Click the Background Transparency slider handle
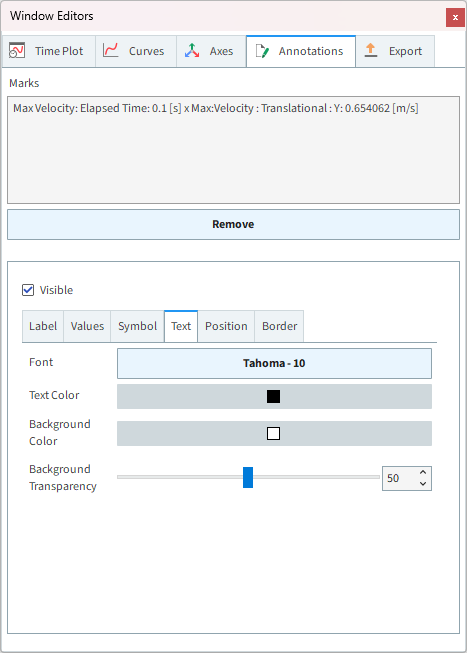467x653 pixels. click(x=248, y=477)
